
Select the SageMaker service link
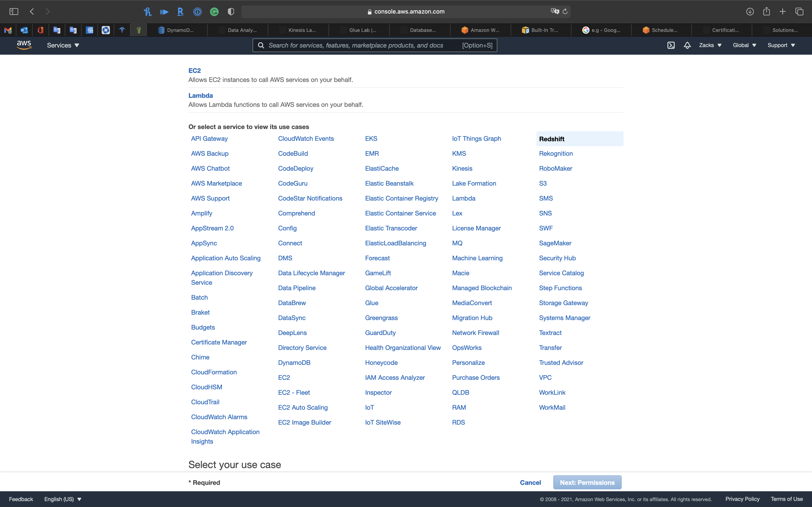point(555,243)
